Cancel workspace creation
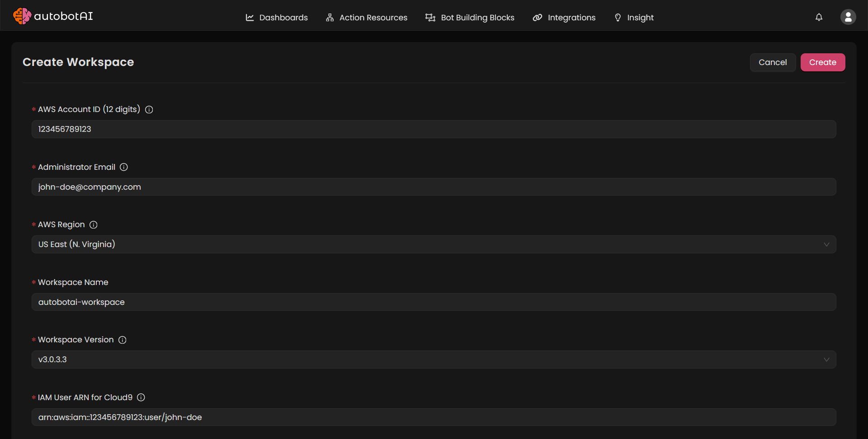868x439 pixels. 773,62
